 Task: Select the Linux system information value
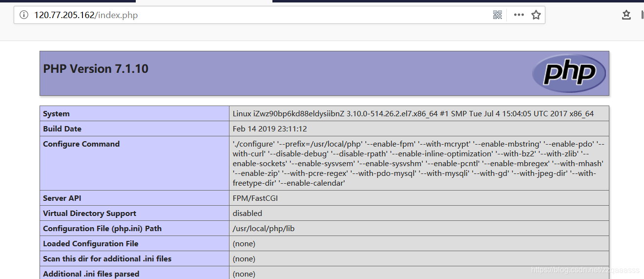[413, 114]
